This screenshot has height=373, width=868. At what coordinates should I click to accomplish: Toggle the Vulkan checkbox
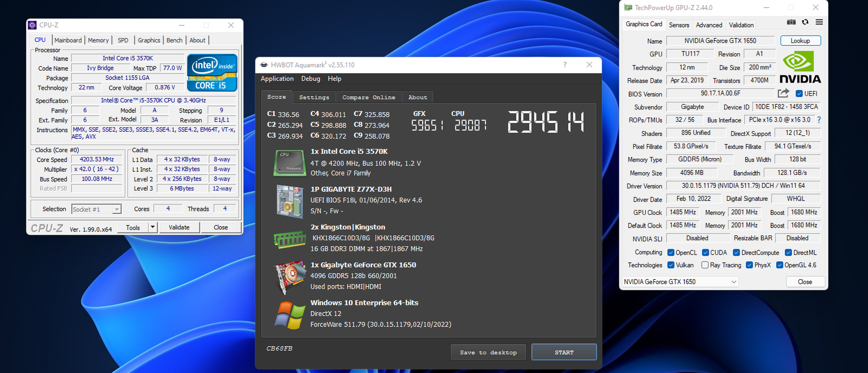(x=671, y=265)
